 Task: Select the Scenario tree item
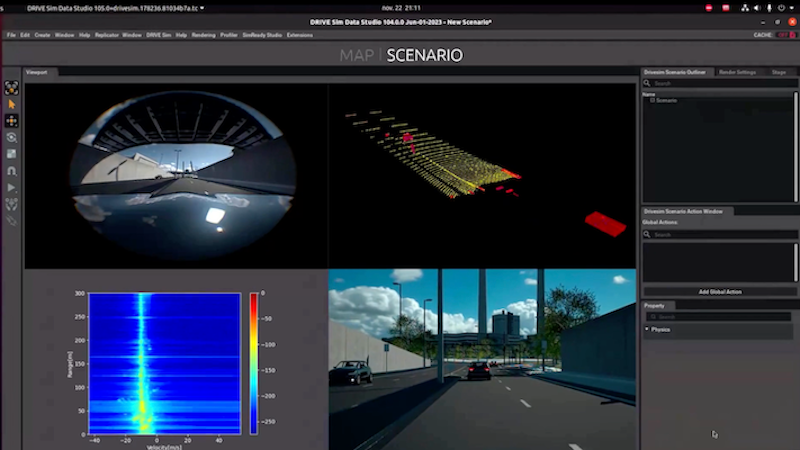coord(666,101)
